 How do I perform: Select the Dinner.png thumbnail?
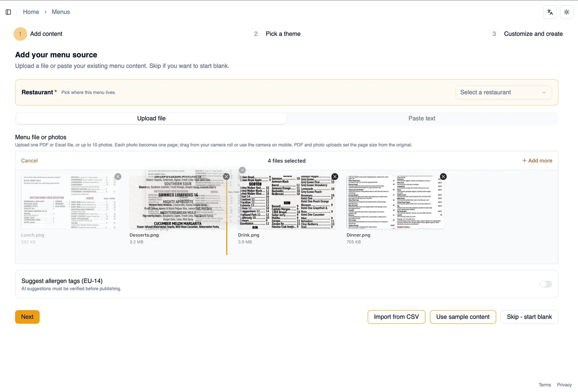coord(395,202)
